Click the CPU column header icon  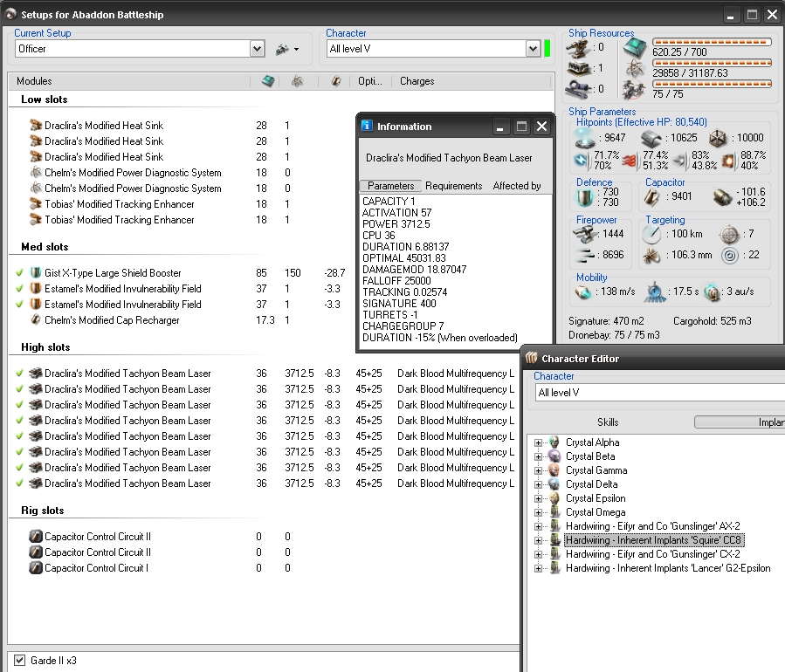pos(267,81)
